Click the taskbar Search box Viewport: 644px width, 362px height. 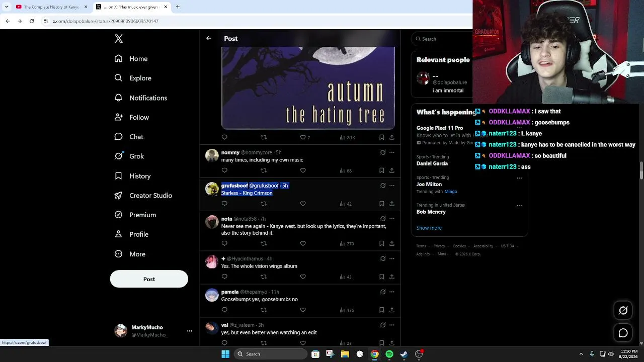(271, 354)
